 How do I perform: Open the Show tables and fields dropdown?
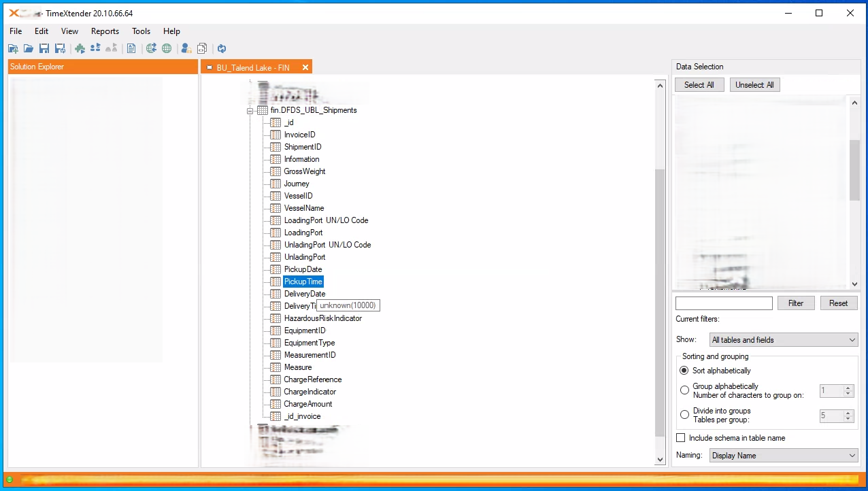pyautogui.click(x=784, y=340)
